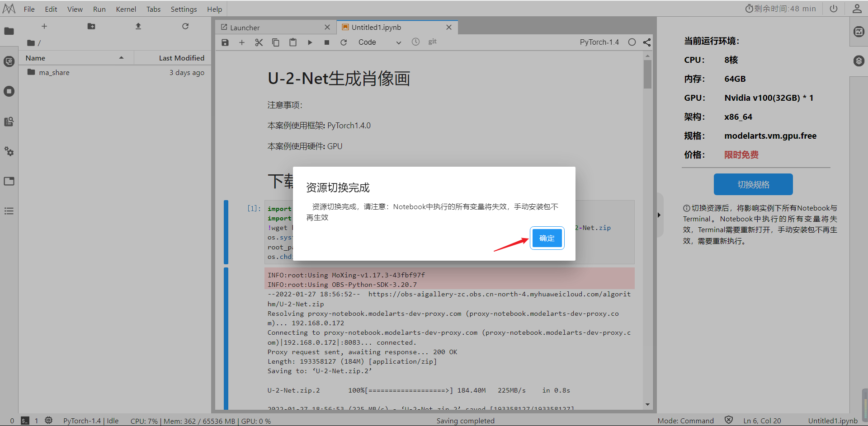Restart the kernel with refresh icon
The height and width of the screenshot is (426, 868).
pyautogui.click(x=344, y=42)
